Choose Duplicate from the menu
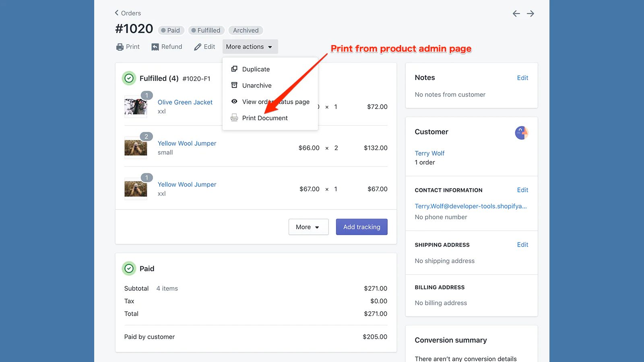 pos(270,69)
